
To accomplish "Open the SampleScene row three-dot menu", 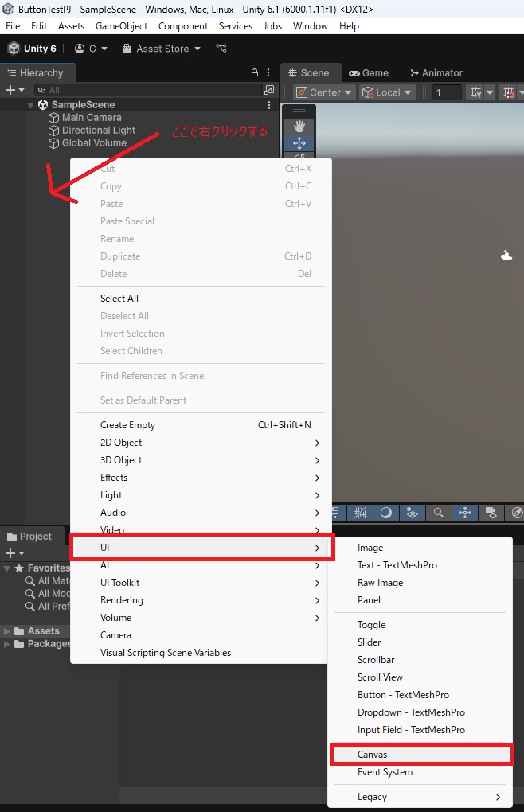I will (x=269, y=105).
